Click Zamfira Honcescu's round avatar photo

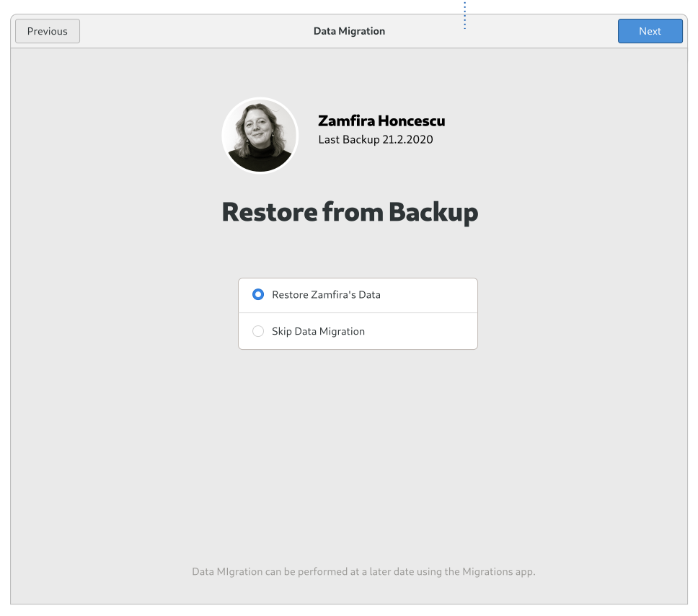point(260,136)
